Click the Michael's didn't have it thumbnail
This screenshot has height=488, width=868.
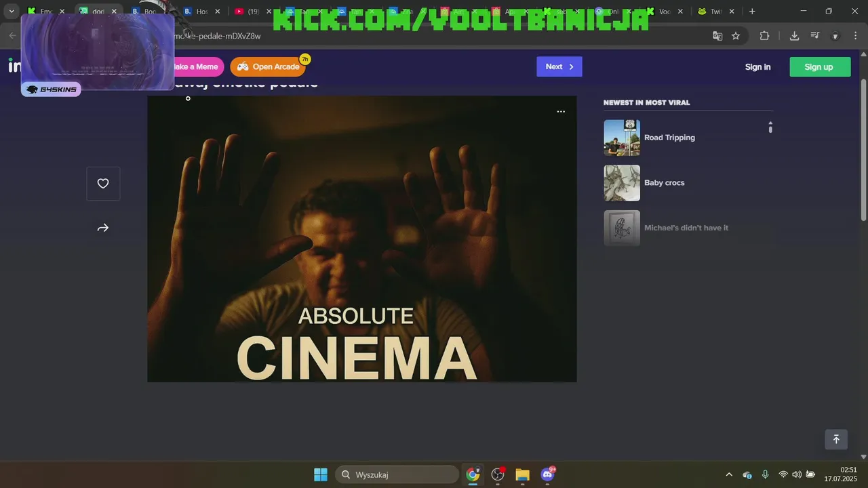(622, 228)
